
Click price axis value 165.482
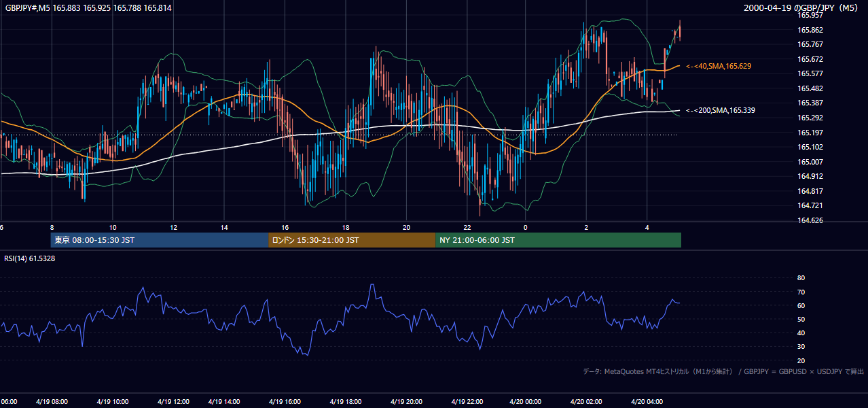point(810,88)
